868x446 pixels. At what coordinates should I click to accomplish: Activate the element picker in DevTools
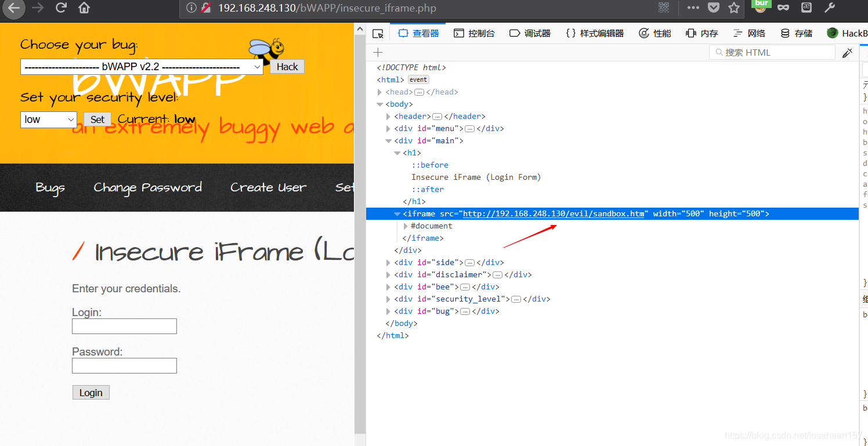(378, 34)
